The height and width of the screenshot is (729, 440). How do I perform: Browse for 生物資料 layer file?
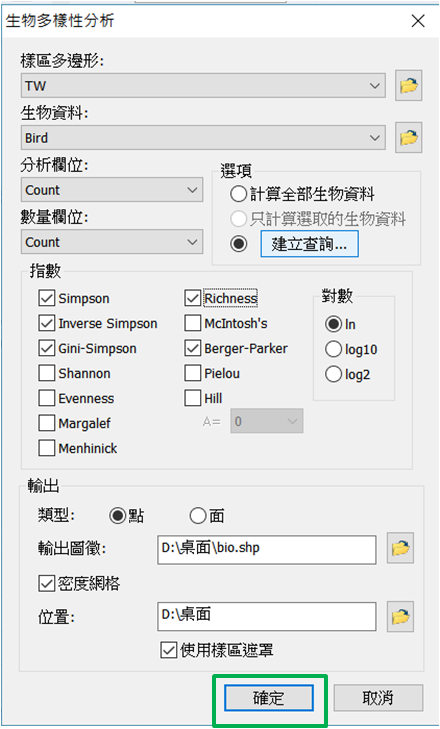pos(408,137)
